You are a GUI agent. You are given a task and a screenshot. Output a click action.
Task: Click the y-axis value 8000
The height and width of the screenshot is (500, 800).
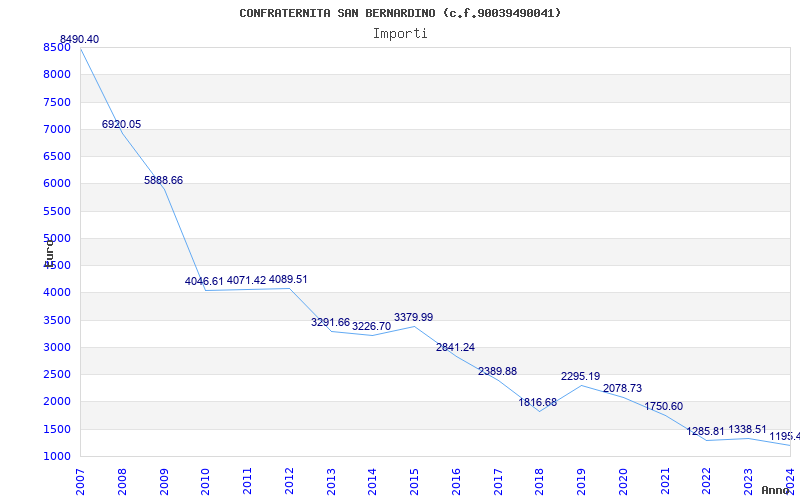point(57,74)
